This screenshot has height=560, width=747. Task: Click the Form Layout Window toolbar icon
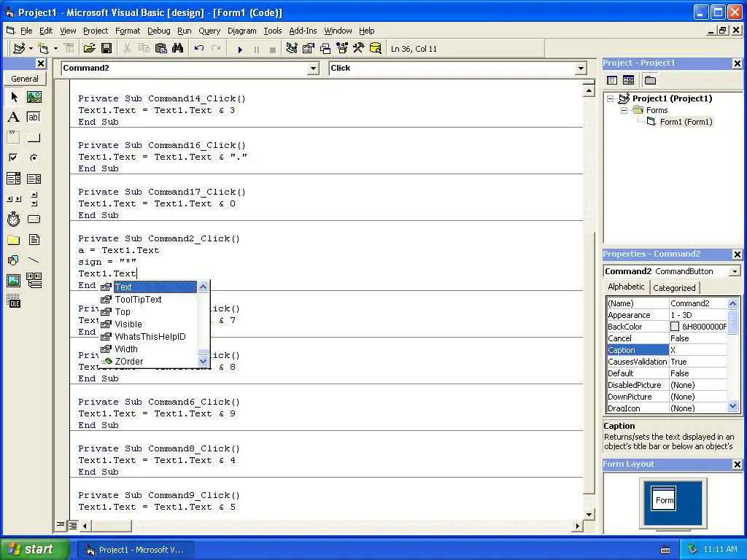[325, 48]
